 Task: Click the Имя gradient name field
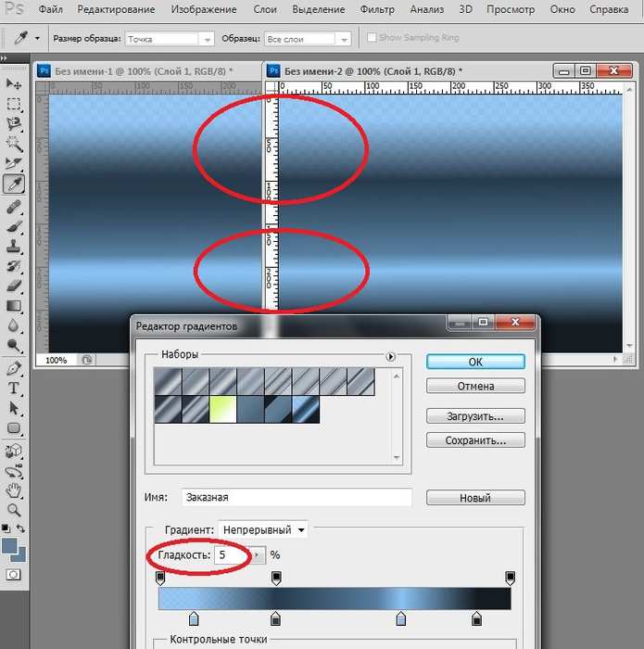point(297,497)
